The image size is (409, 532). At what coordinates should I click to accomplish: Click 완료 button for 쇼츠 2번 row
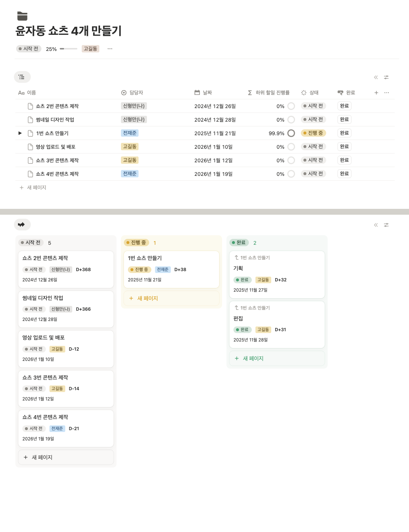pos(344,106)
